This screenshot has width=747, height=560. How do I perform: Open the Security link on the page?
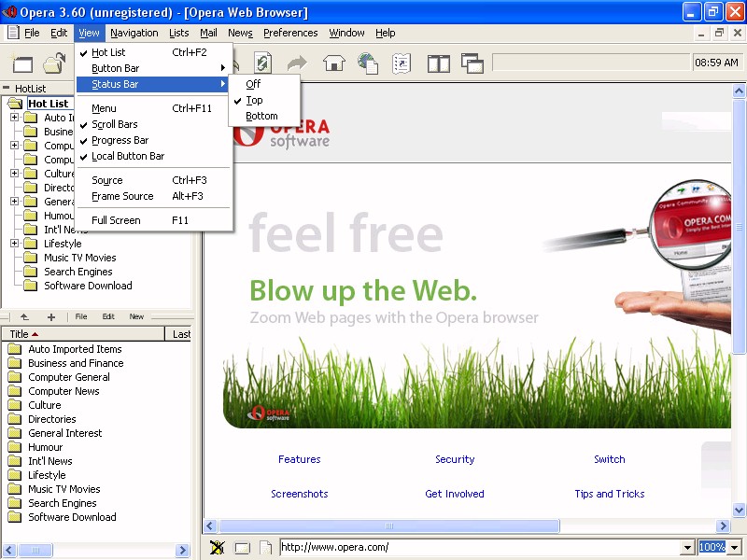click(x=455, y=459)
